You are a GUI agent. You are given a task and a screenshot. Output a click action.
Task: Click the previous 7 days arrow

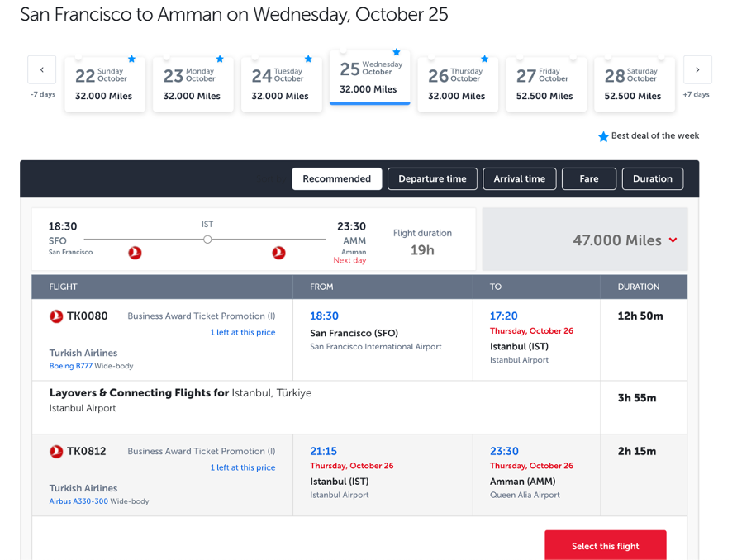pyautogui.click(x=42, y=70)
